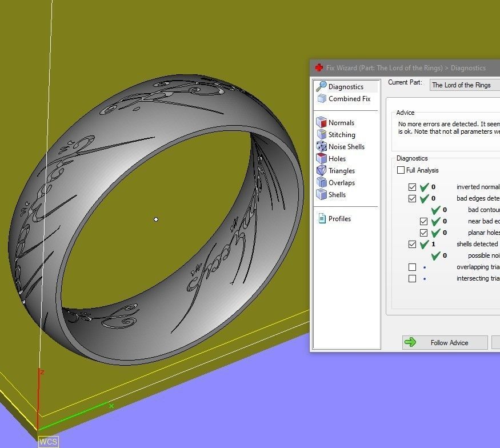
Task: Select the Triangles repair icon
Action: click(321, 171)
